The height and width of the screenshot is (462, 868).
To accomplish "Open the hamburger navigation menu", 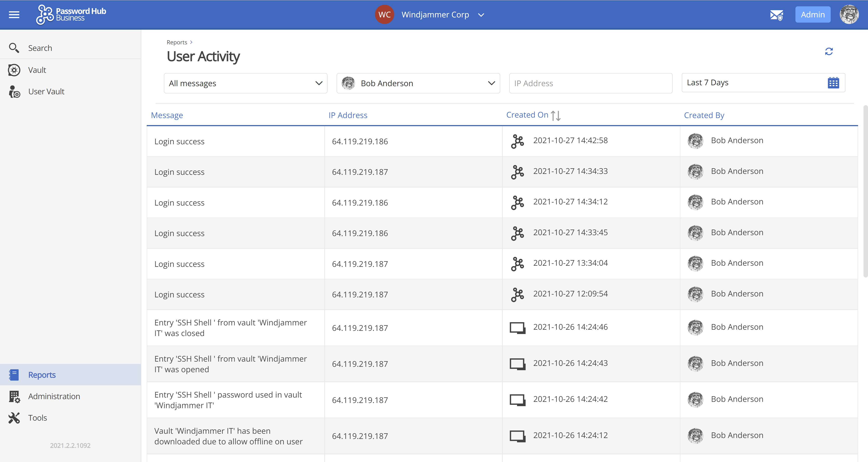I will 14,14.
